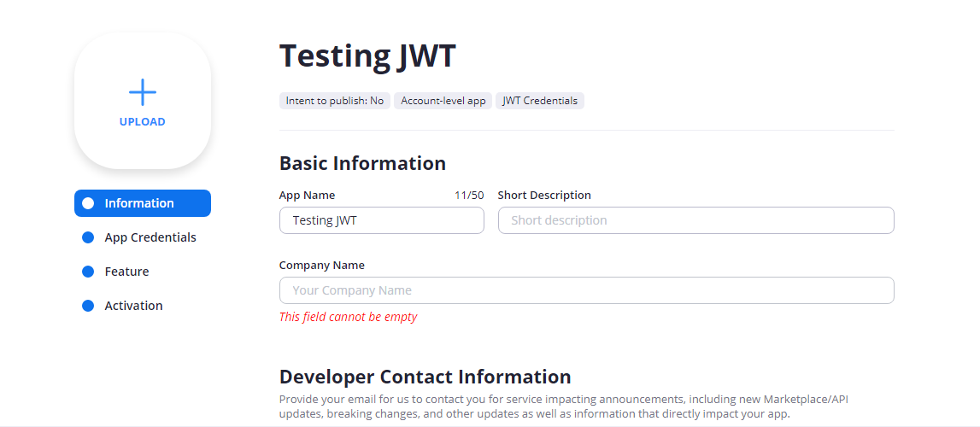Go to the App Credentials section
Viewport: 980px width, 427px height.
(x=150, y=238)
